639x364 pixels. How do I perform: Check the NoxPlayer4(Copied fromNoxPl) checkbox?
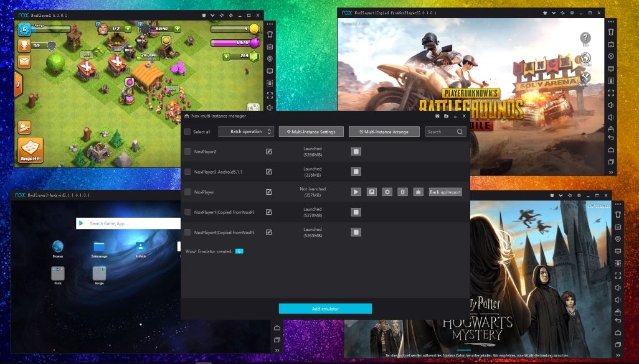[x=186, y=232]
